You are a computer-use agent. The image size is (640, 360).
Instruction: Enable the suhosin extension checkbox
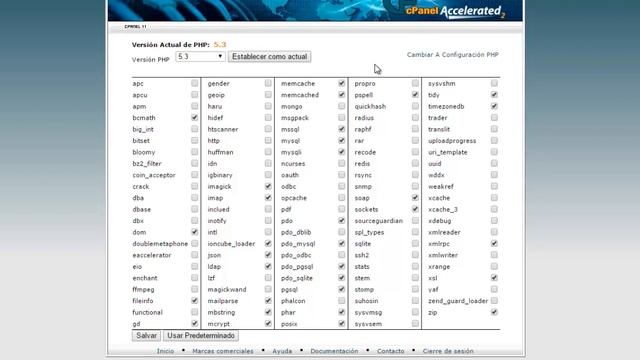click(x=415, y=300)
